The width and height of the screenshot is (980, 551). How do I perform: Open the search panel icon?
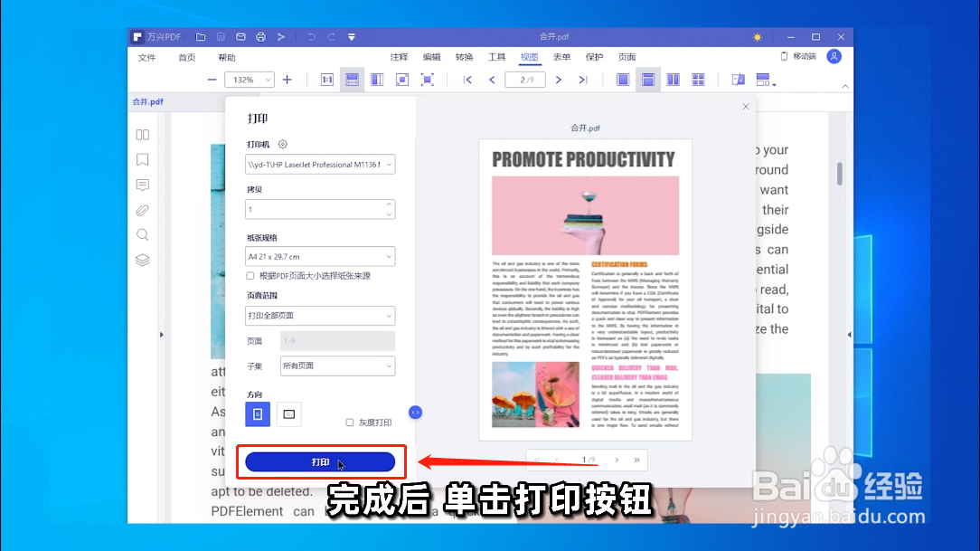point(143,234)
